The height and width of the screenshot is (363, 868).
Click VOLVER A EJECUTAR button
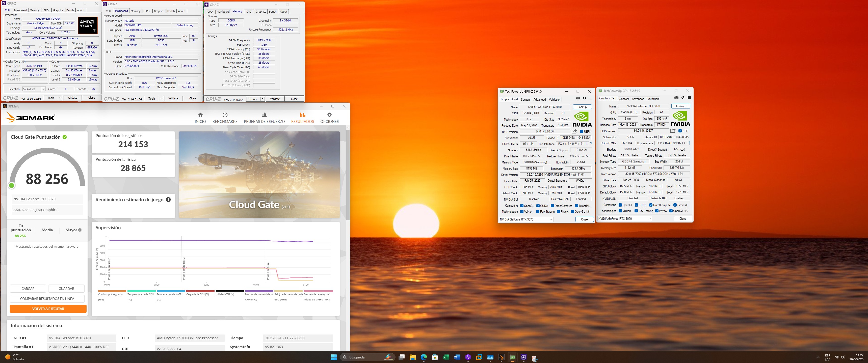click(x=48, y=309)
